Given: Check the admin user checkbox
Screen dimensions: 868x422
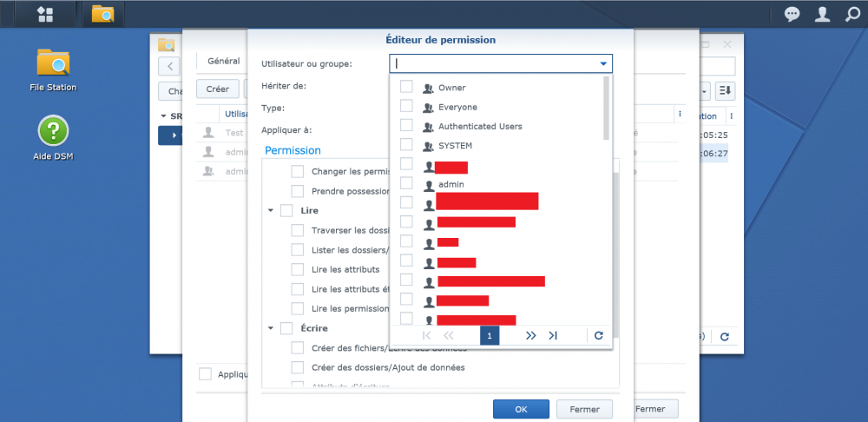Looking at the screenshot, I should [x=406, y=183].
